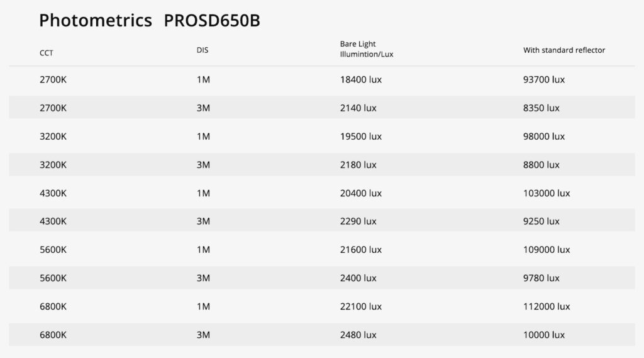The width and height of the screenshot is (644, 358).
Task: Click the 93700 lux value
Action: (x=544, y=80)
